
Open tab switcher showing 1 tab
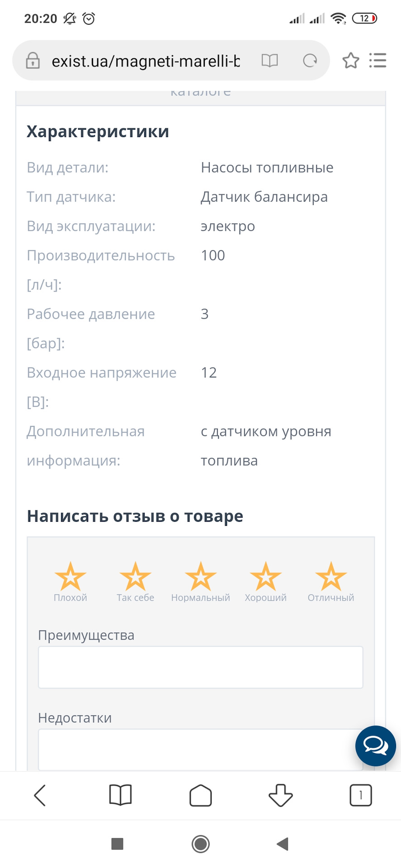point(360,795)
